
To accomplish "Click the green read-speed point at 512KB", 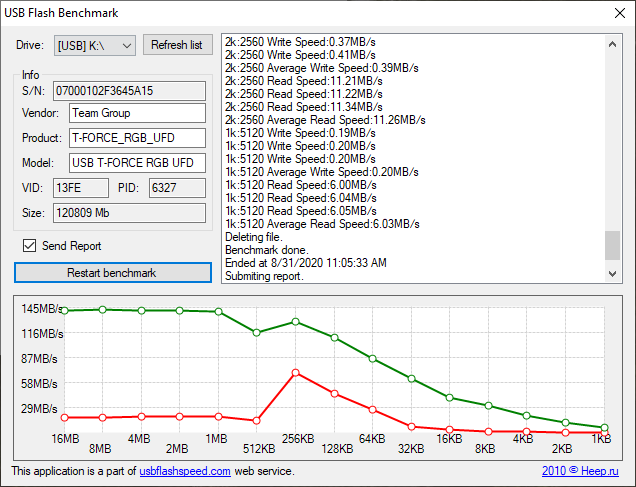I will point(256,333).
